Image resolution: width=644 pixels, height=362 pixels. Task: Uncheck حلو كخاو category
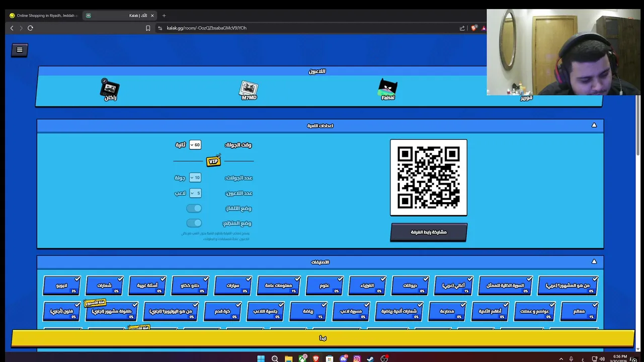click(x=190, y=286)
